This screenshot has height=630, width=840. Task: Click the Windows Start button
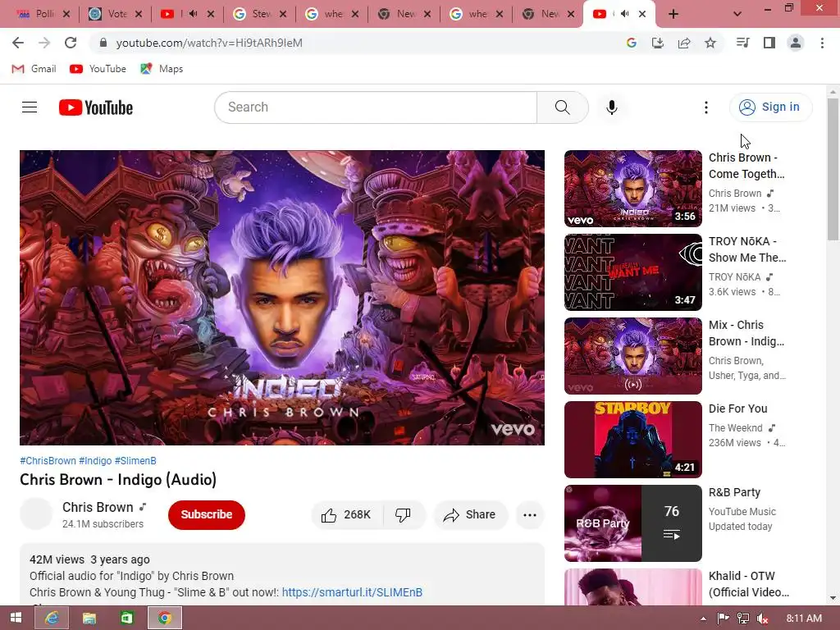tap(16, 618)
